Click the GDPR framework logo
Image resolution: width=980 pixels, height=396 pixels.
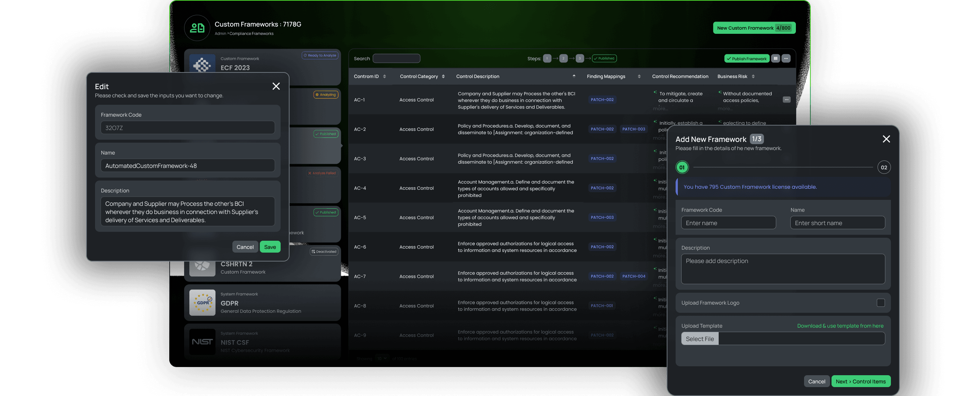pos(202,303)
